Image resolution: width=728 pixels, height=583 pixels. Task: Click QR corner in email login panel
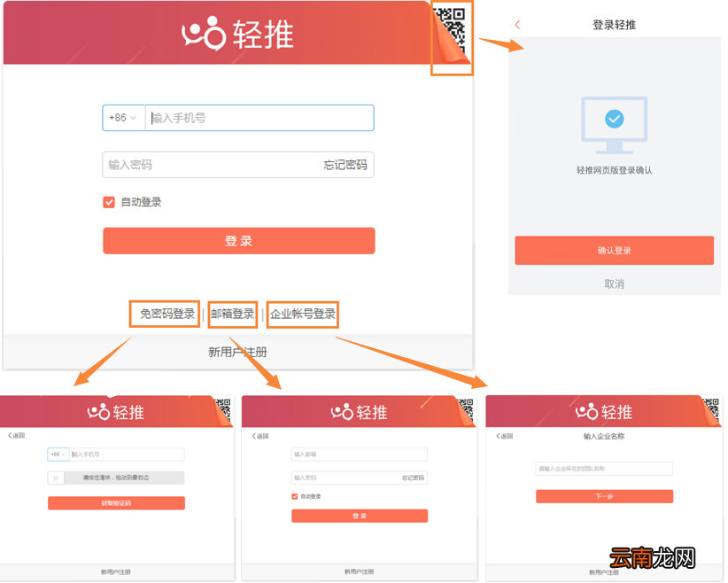tap(466, 412)
